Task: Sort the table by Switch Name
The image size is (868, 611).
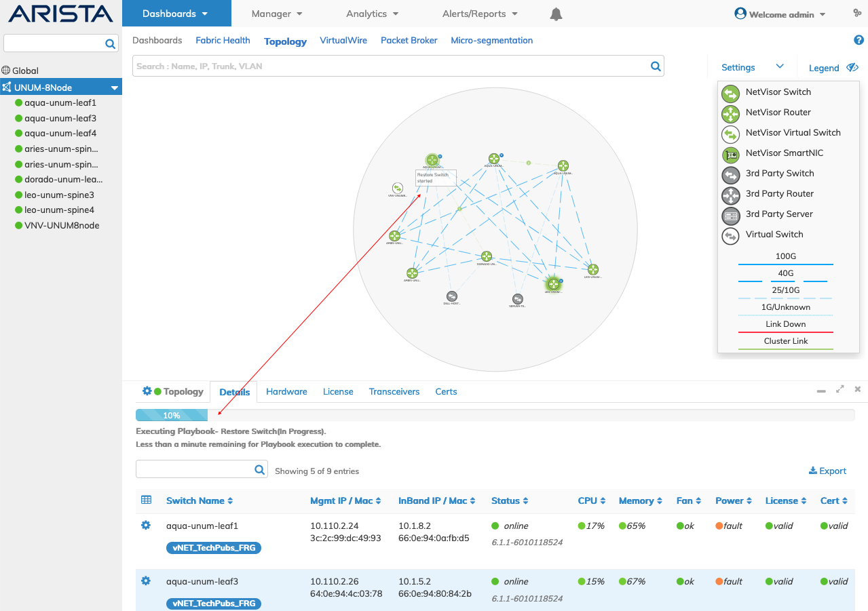Action: [200, 500]
